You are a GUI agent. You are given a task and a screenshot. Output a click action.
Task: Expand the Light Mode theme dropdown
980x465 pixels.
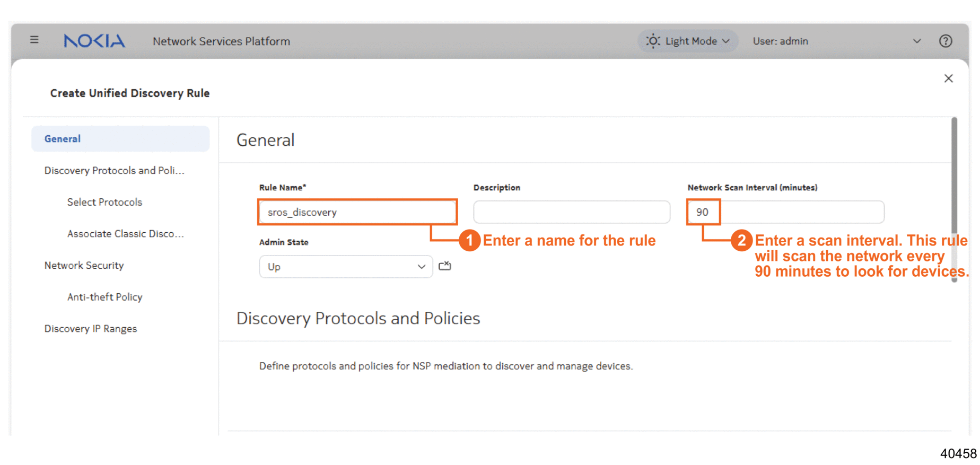(725, 41)
